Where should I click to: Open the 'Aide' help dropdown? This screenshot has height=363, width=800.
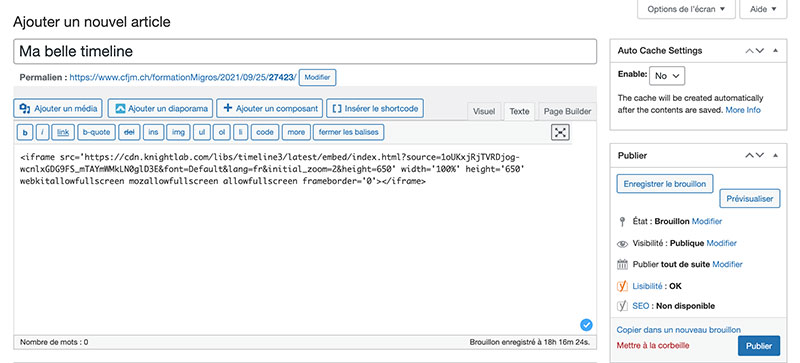point(763,9)
